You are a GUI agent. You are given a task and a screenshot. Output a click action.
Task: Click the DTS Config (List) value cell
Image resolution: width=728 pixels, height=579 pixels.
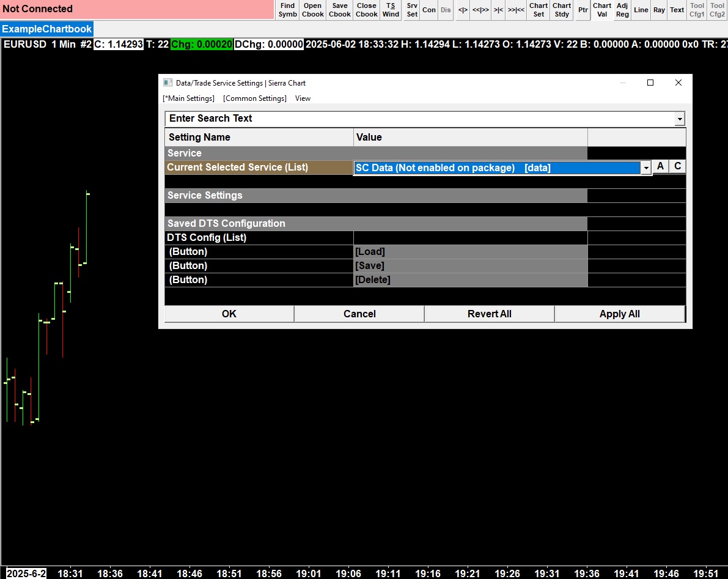(x=470, y=238)
